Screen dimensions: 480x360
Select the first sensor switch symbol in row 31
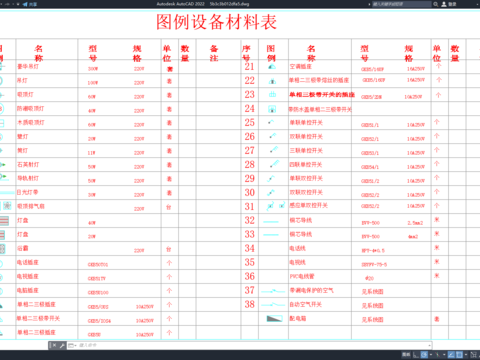(270, 206)
